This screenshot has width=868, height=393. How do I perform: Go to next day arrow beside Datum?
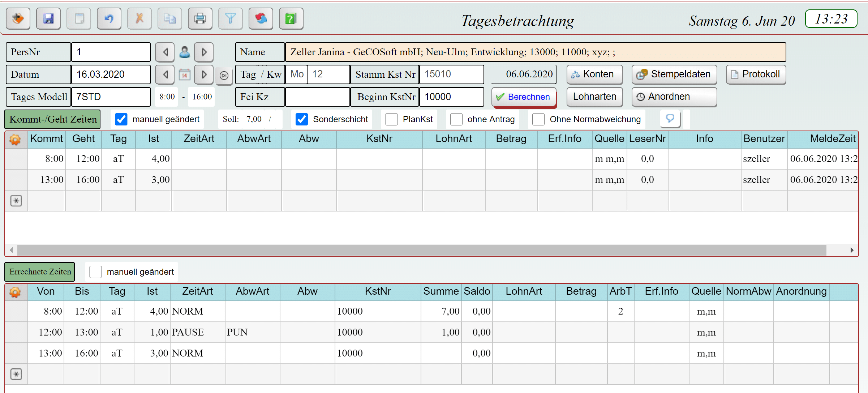click(204, 75)
